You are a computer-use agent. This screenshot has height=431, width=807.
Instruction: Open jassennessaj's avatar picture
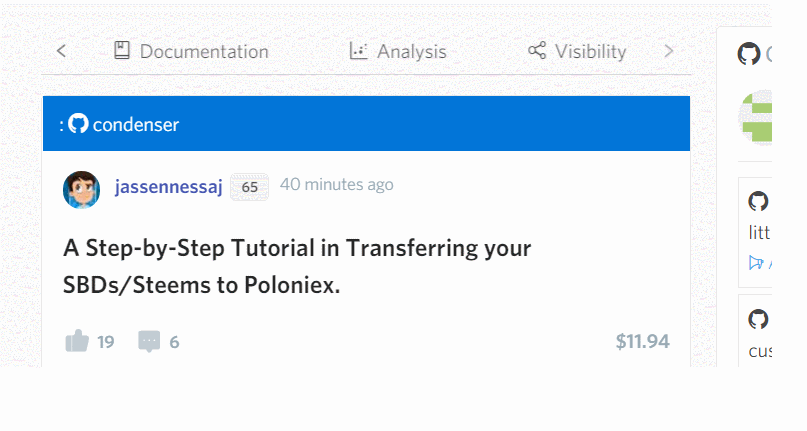pos(81,189)
